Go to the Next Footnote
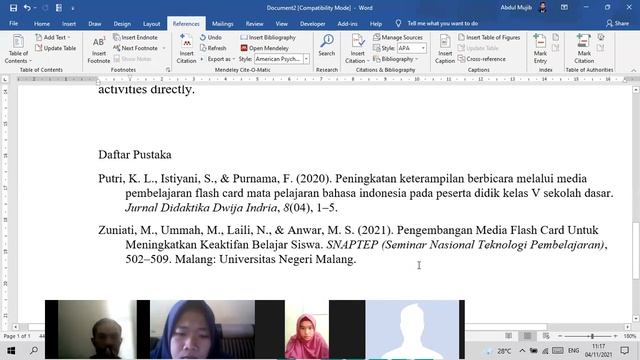This screenshot has width=640, height=360. [x=136, y=48]
